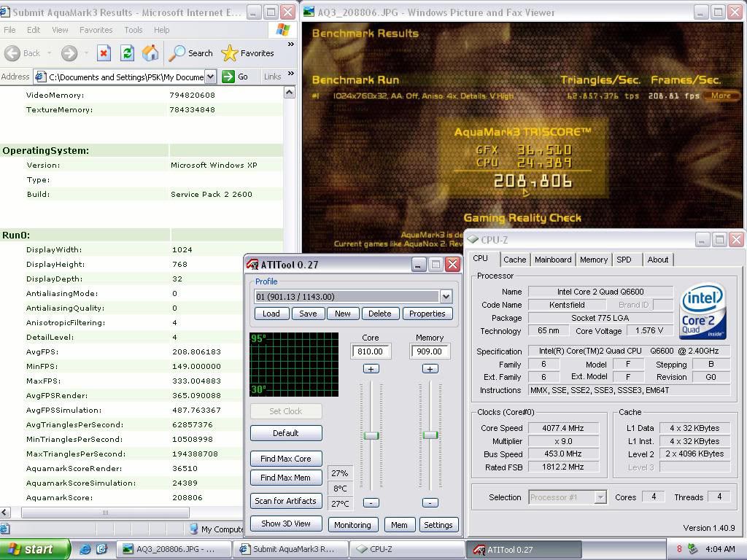Open the IE Address bar dropdown
This screenshot has height=560, width=747.
click(x=210, y=77)
